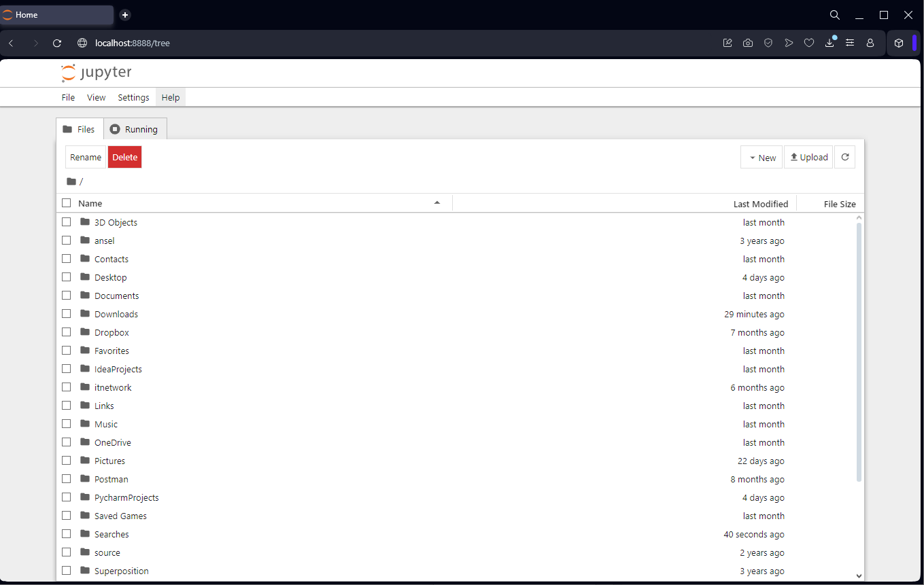
Task: Click the red Delete button
Action: tap(124, 157)
